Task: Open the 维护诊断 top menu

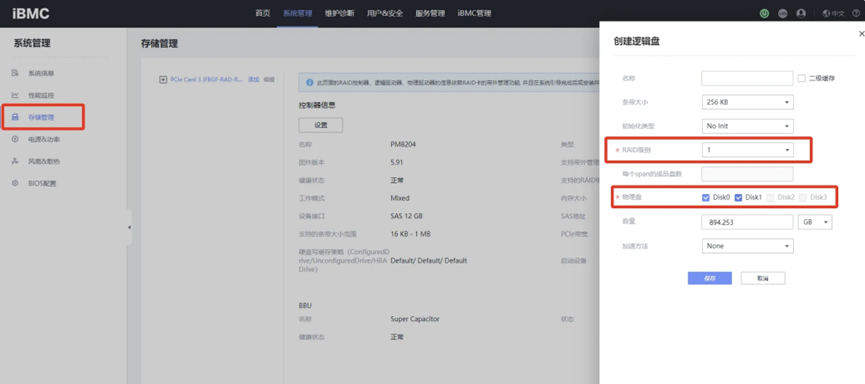Action: (x=339, y=14)
